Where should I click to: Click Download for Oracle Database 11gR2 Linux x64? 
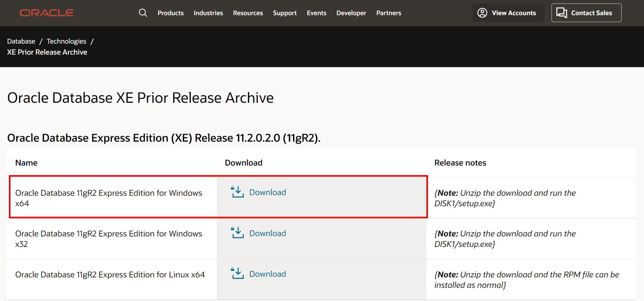(x=268, y=273)
